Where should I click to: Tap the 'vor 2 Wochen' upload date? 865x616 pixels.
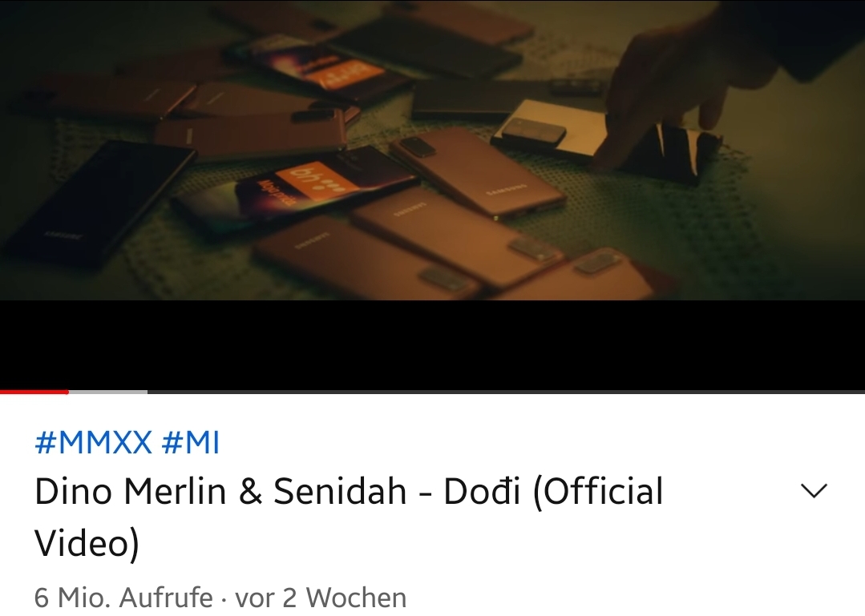pyautogui.click(x=321, y=598)
